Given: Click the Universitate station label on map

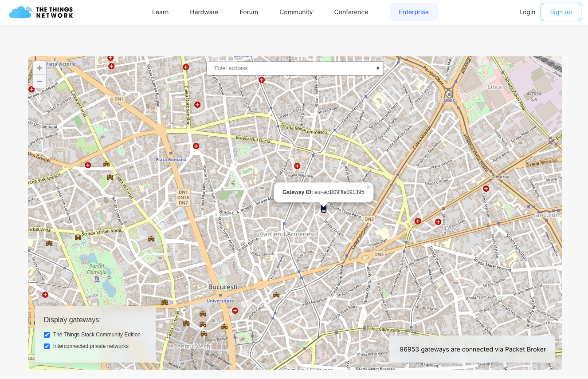Looking at the screenshot, I should pyautogui.click(x=220, y=301).
